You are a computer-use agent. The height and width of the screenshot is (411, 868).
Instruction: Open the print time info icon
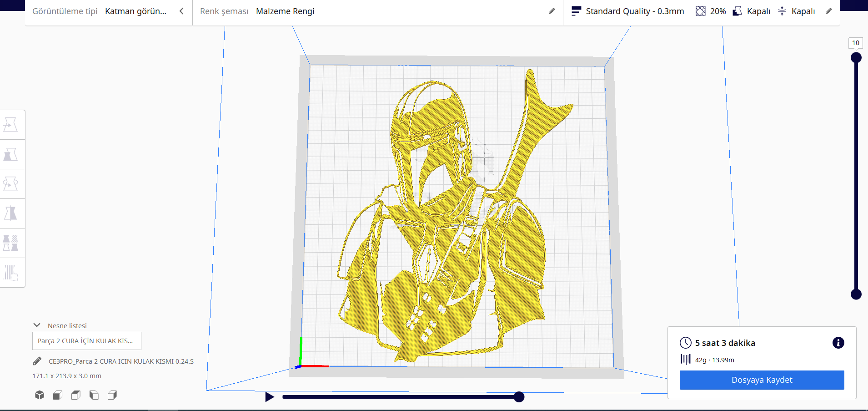(838, 343)
